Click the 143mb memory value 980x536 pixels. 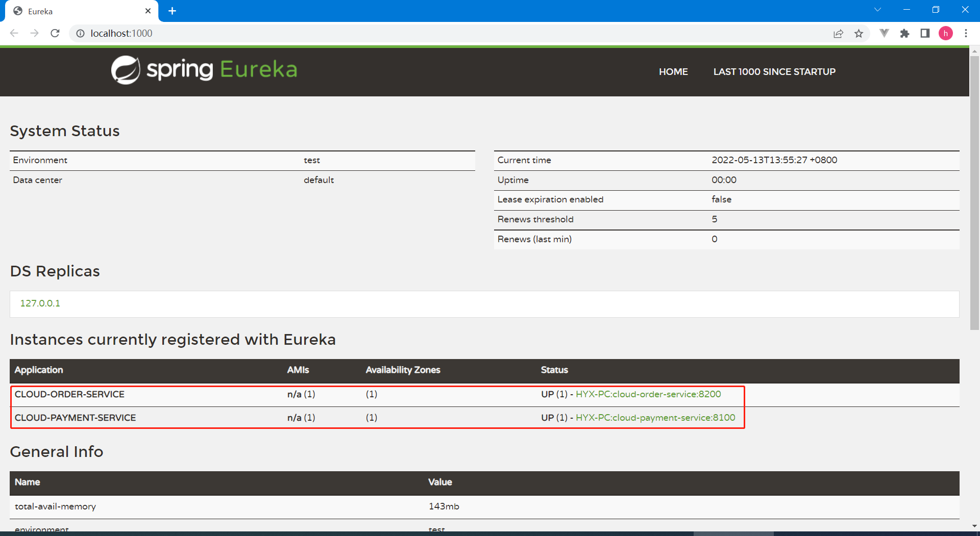[x=444, y=506]
